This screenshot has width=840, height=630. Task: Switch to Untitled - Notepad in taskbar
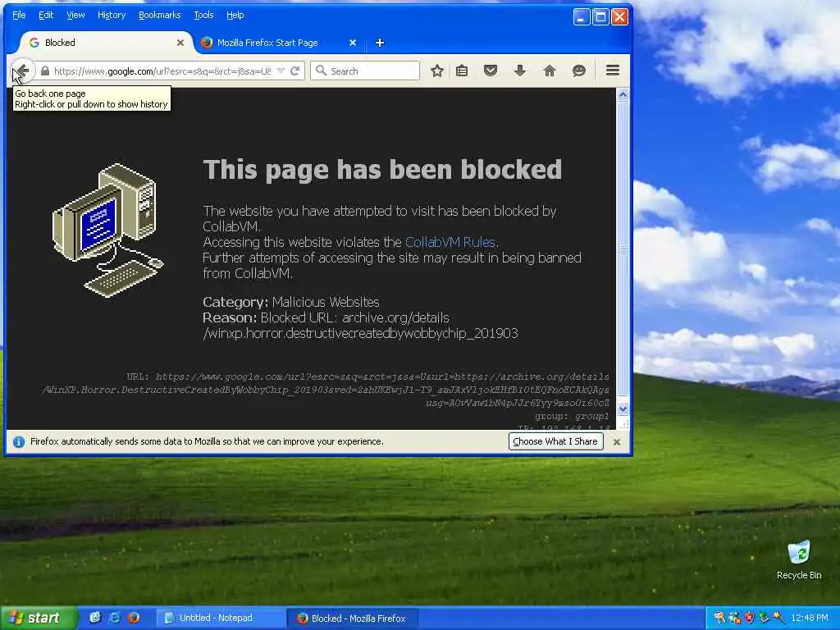pyautogui.click(x=221, y=618)
